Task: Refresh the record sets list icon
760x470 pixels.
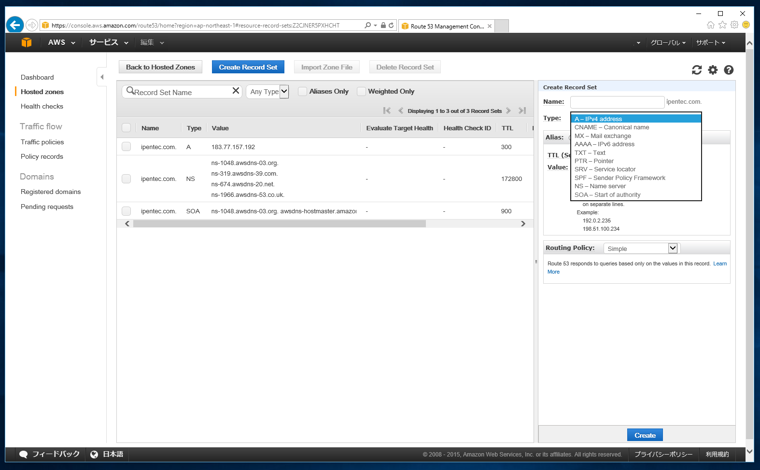Action: [697, 70]
